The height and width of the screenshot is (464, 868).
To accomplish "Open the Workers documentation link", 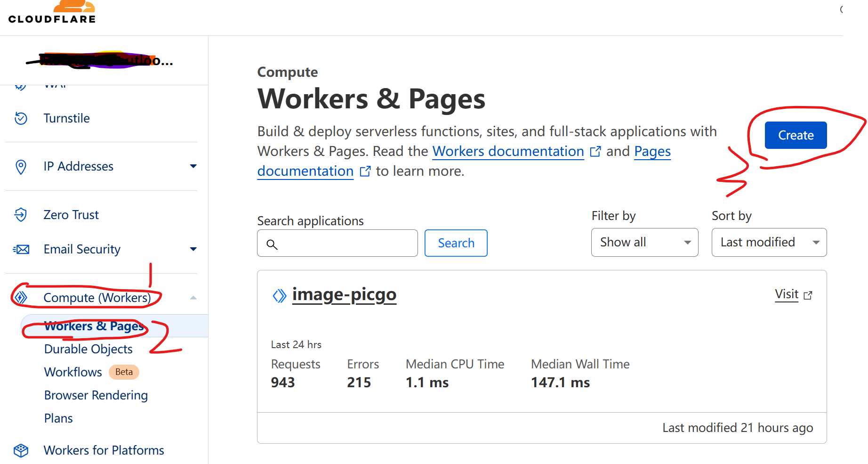I will click(508, 151).
